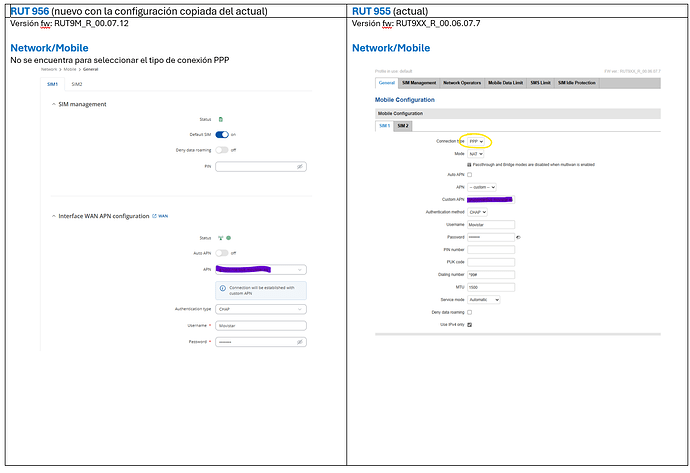
Task: Click the Password field in RUT 956
Action: pos(261,342)
